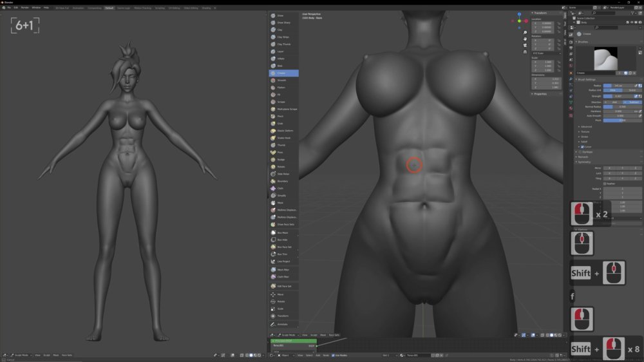
Task: Select the Clay brush tool
Action: 283,30
